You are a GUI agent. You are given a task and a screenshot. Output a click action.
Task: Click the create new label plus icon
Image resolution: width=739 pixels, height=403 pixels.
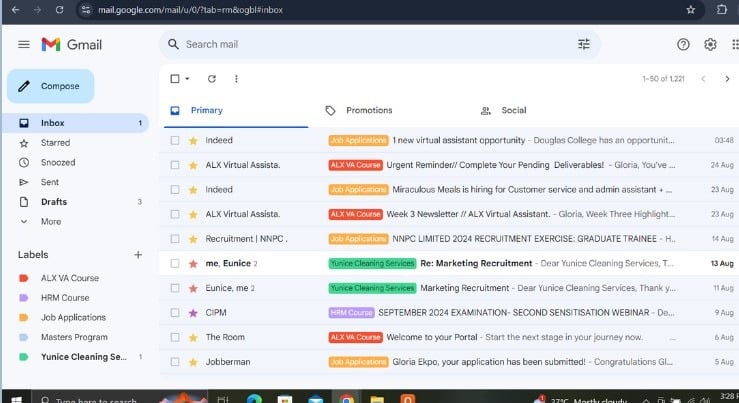[138, 255]
